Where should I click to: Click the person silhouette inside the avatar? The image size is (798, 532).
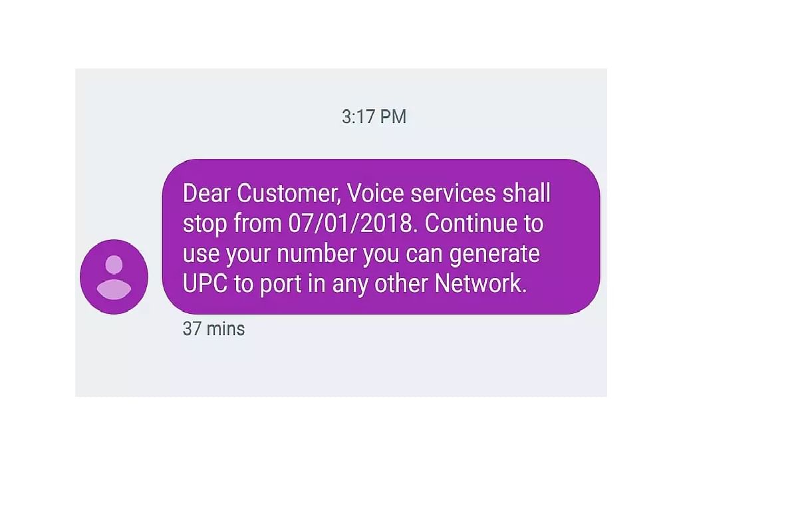pos(114,277)
